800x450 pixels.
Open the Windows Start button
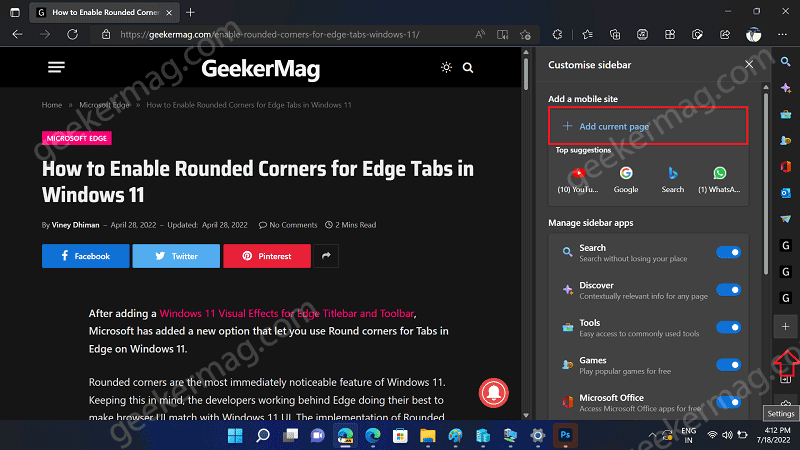tap(235, 435)
